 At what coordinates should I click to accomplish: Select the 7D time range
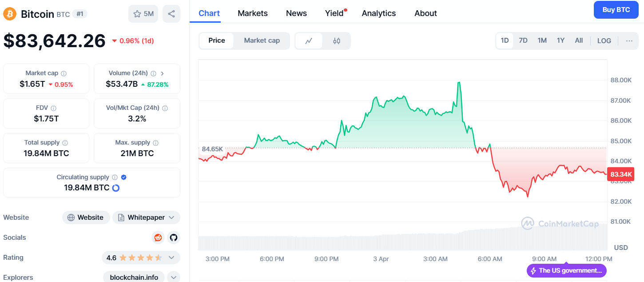(523, 40)
